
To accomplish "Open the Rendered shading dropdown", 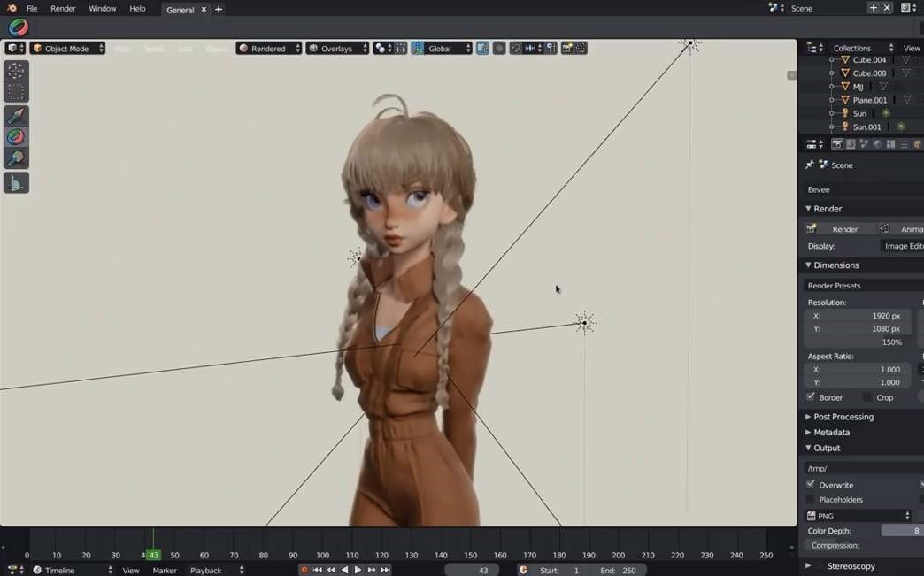I will [x=269, y=49].
